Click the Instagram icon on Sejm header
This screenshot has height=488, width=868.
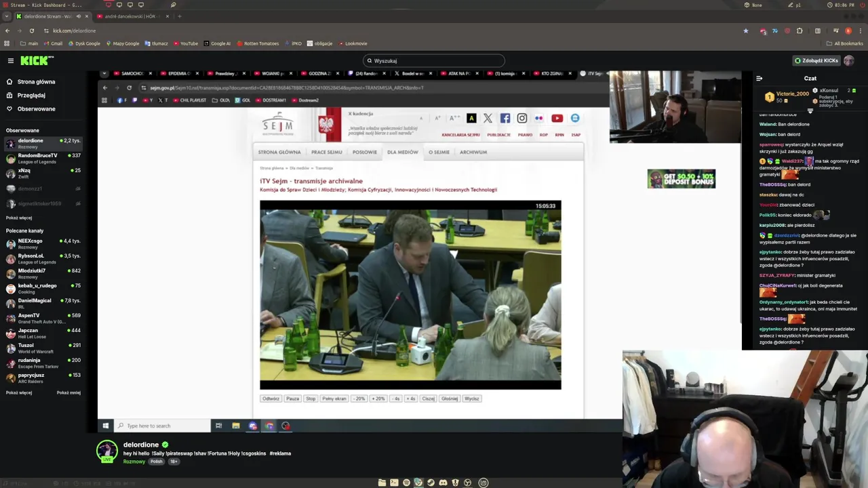(522, 118)
